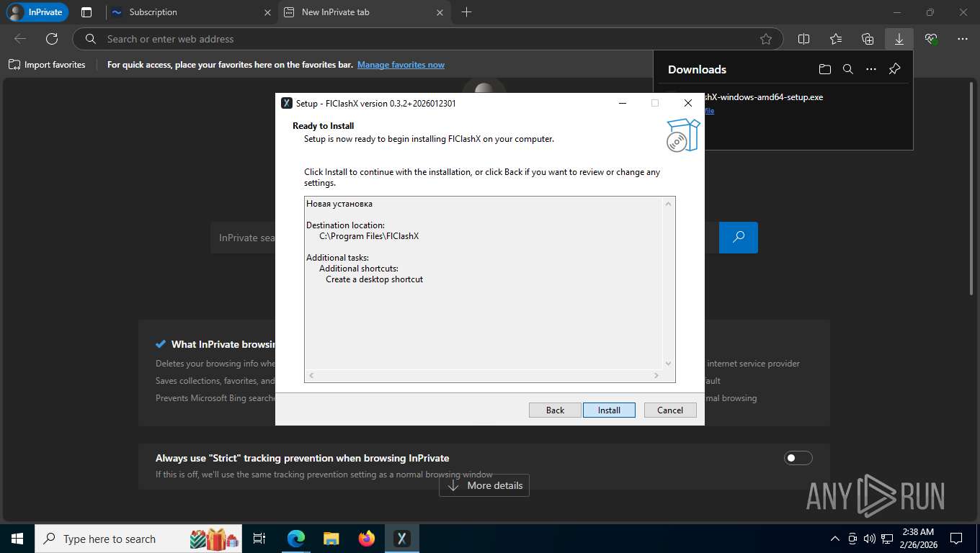980x553 pixels.
Task: Open 'Manage favorites now' link
Action: point(401,65)
